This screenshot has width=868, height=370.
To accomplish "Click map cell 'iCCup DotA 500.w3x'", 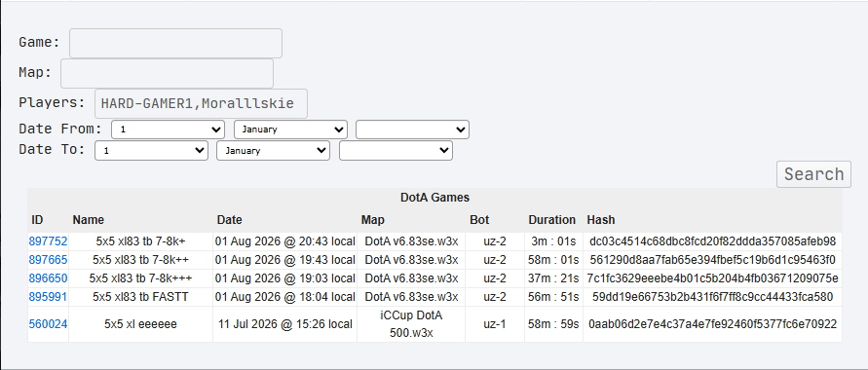I will click(x=411, y=324).
